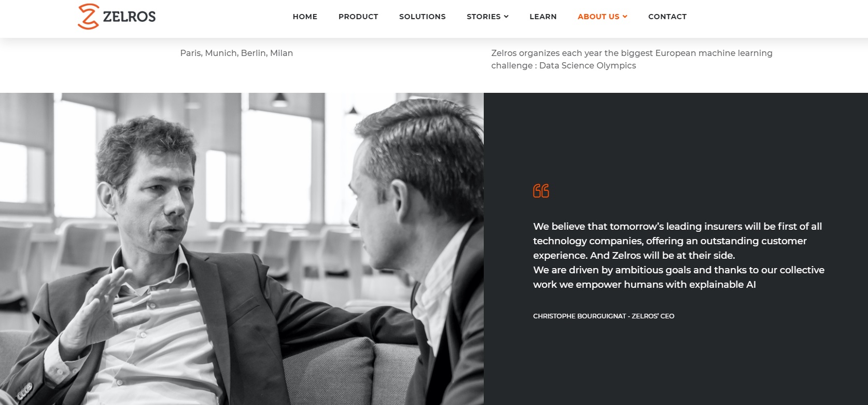The height and width of the screenshot is (405, 868).
Task: Click the 'Christophe Bourguignat - Zelros' CEO' caption
Action: pyautogui.click(x=604, y=316)
